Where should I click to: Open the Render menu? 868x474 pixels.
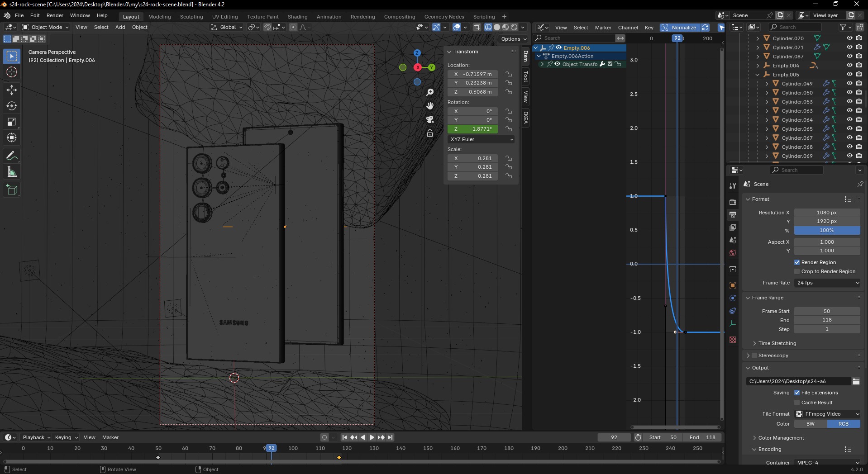coord(55,15)
